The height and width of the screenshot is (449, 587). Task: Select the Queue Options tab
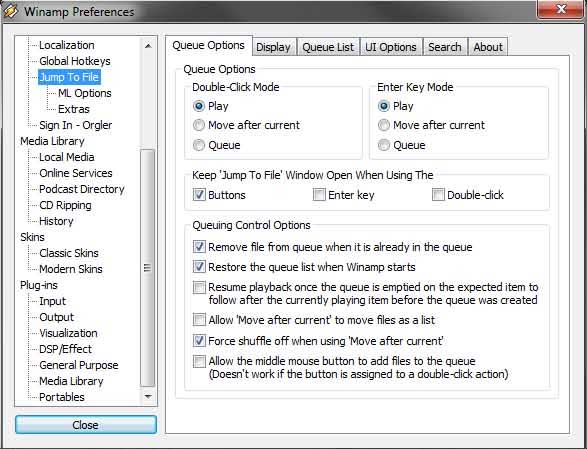(x=209, y=46)
